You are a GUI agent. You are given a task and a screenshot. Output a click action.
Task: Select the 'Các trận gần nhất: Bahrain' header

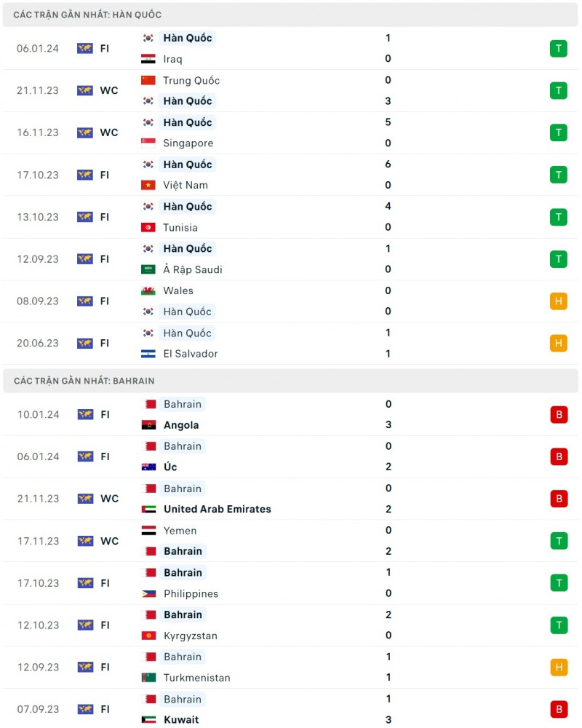tap(84, 381)
